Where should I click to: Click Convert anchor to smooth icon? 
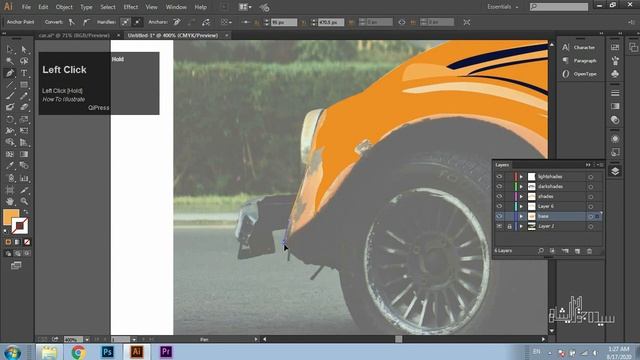click(x=86, y=22)
